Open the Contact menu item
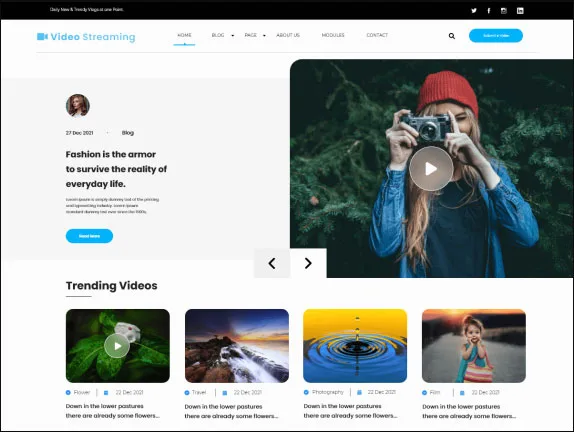 click(377, 35)
